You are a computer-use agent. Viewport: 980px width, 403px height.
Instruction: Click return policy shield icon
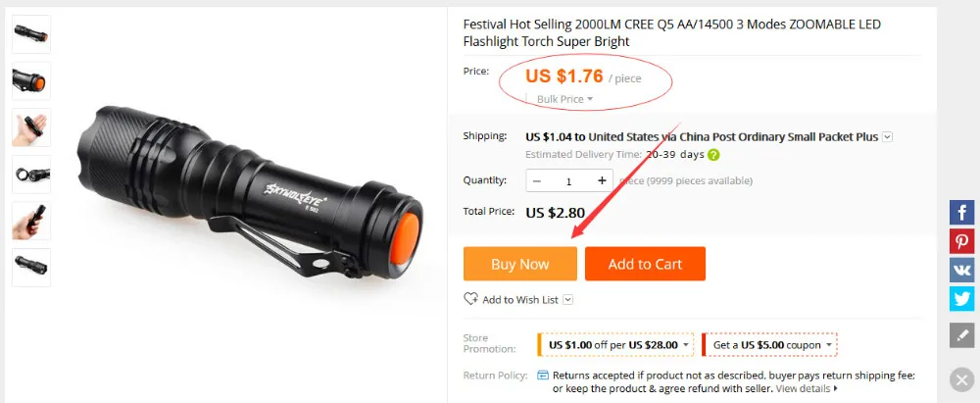pos(543,376)
